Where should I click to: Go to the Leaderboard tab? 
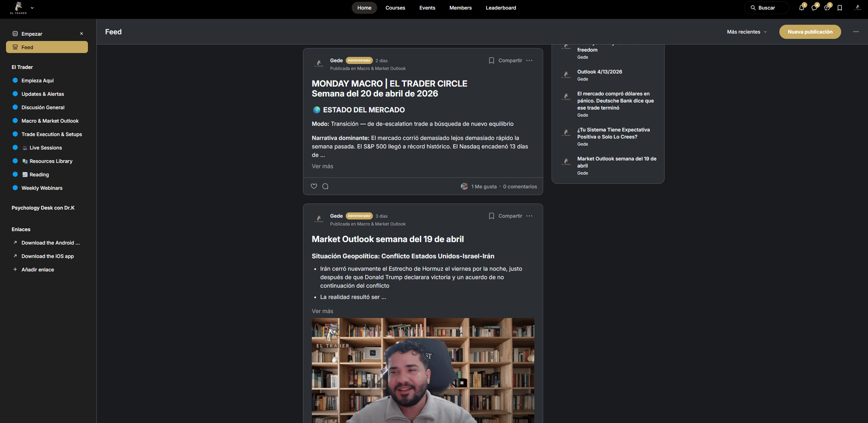[500, 8]
